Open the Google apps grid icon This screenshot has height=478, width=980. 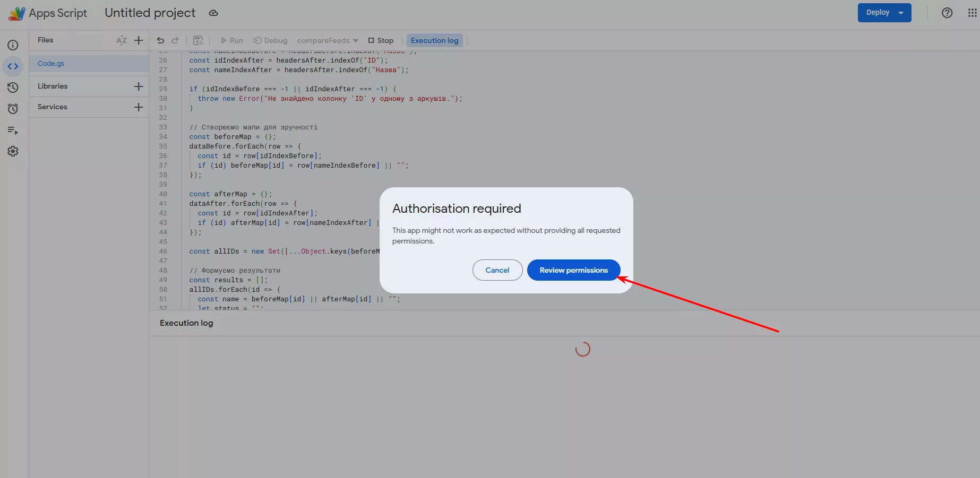point(972,13)
